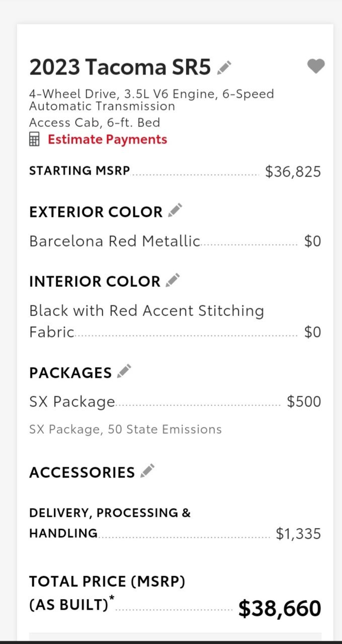Edit exterior color using its pencil icon

coord(175,211)
